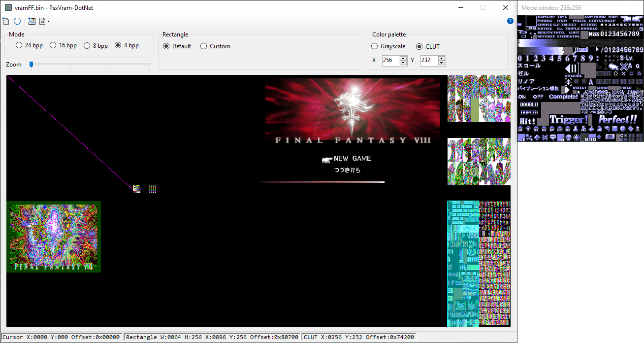644x343 pixels.
Task: Open help with the blue question mark
Action: pos(510,21)
